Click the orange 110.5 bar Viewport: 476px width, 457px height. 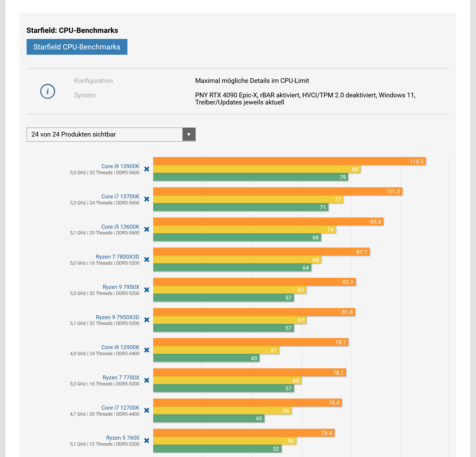click(x=289, y=161)
